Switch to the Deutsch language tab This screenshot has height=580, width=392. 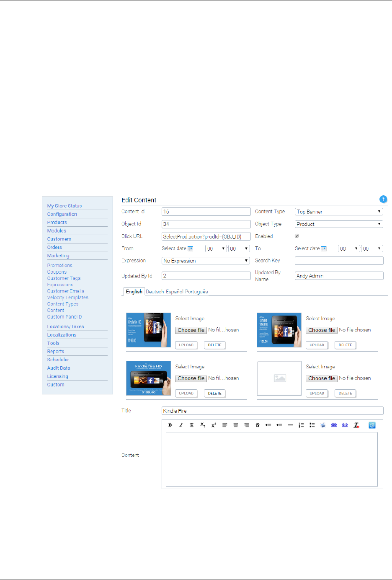tap(155, 292)
